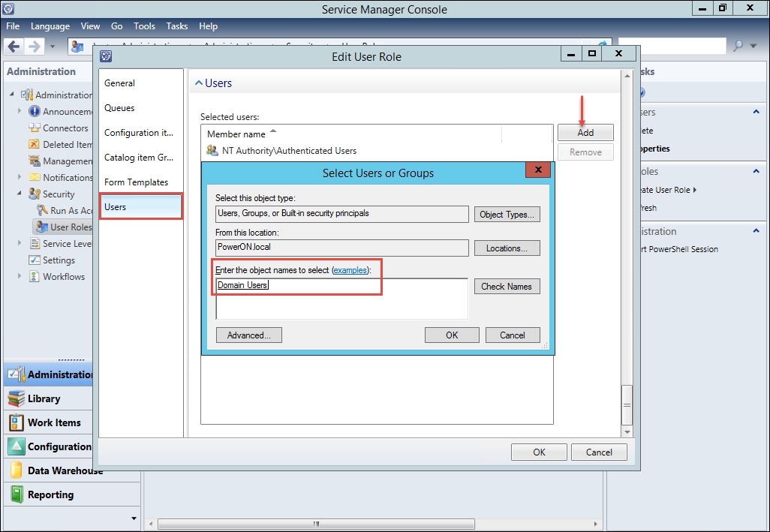770x532 pixels.
Task: Click the Deleted Items icon in tree
Action: coord(34,144)
